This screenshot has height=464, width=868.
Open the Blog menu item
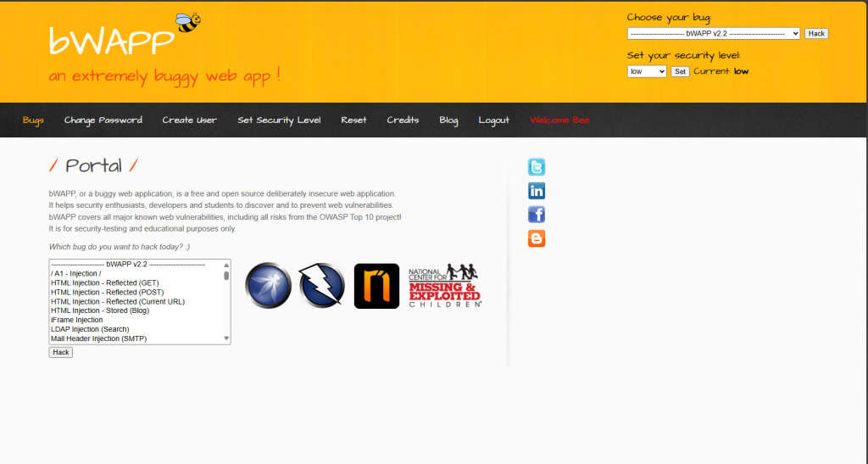(448, 120)
